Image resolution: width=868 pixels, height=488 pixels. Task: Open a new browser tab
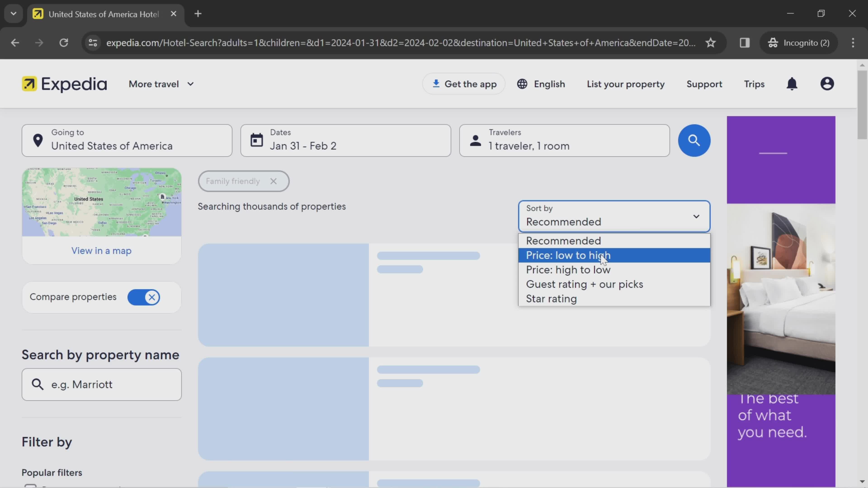(198, 14)
